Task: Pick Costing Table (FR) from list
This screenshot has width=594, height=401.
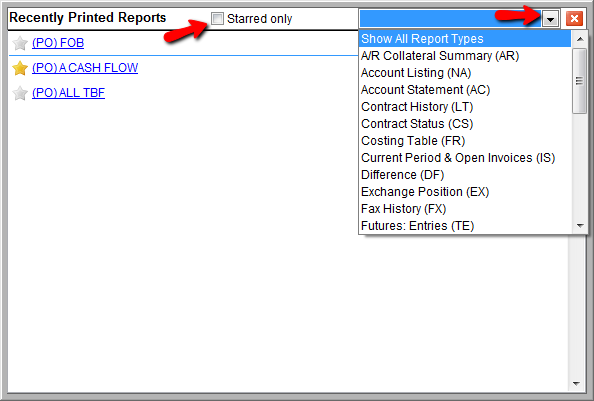Action: click(x=465, y=141)
